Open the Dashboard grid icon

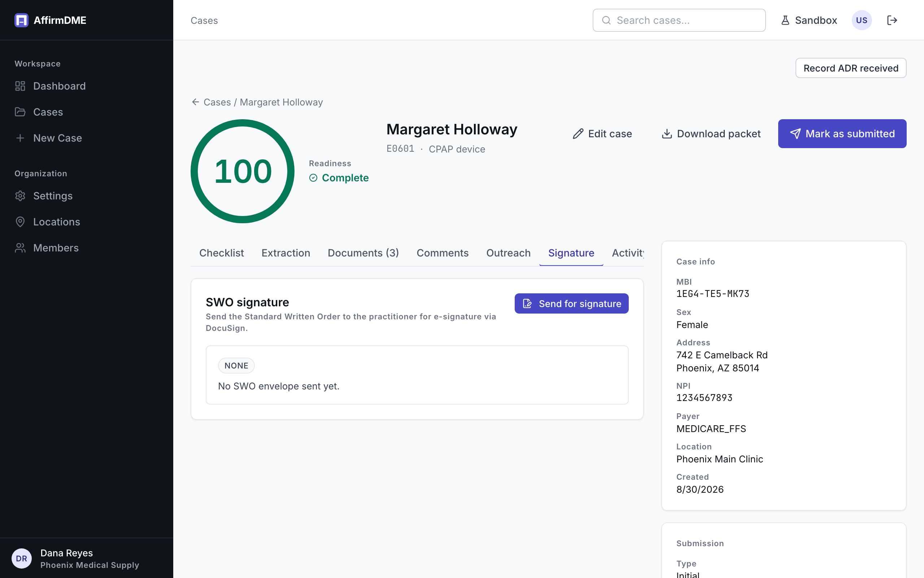click(x=20, y=86)
